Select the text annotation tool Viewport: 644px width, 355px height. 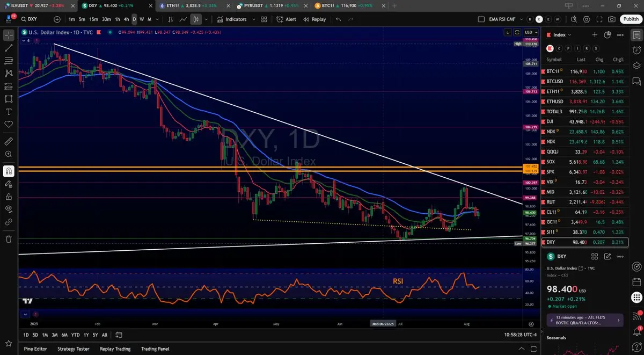click(x=9, y=112)
